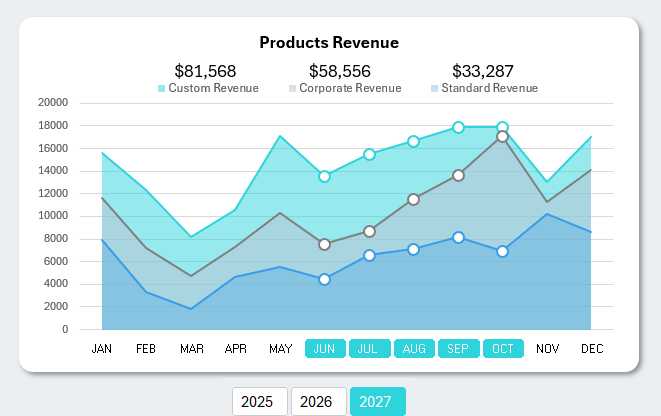The height and width of the screenshot is (416, 661).
Task: Click the Custom Revenue legend swatch
Action: [162, 89]
